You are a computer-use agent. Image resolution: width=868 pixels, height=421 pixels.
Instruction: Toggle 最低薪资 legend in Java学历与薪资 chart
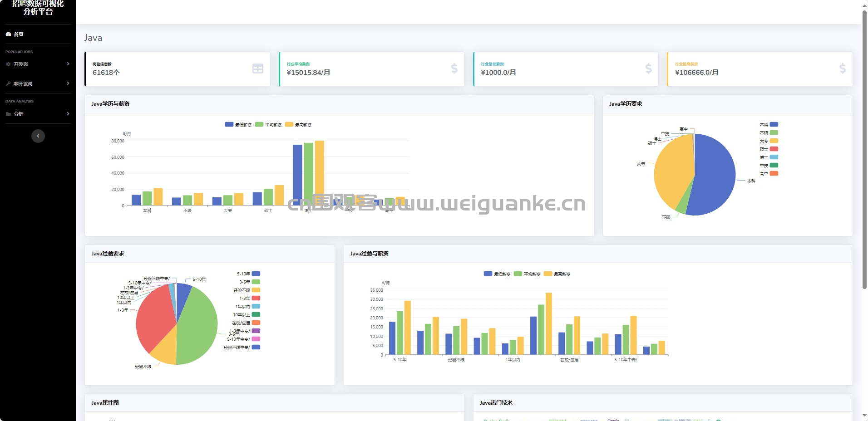point(238,124)
